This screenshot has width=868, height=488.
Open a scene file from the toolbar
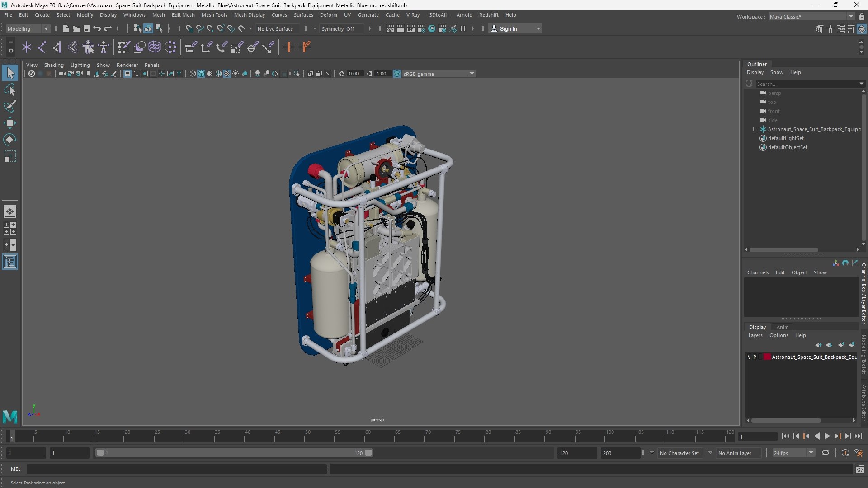click(76, 28)
